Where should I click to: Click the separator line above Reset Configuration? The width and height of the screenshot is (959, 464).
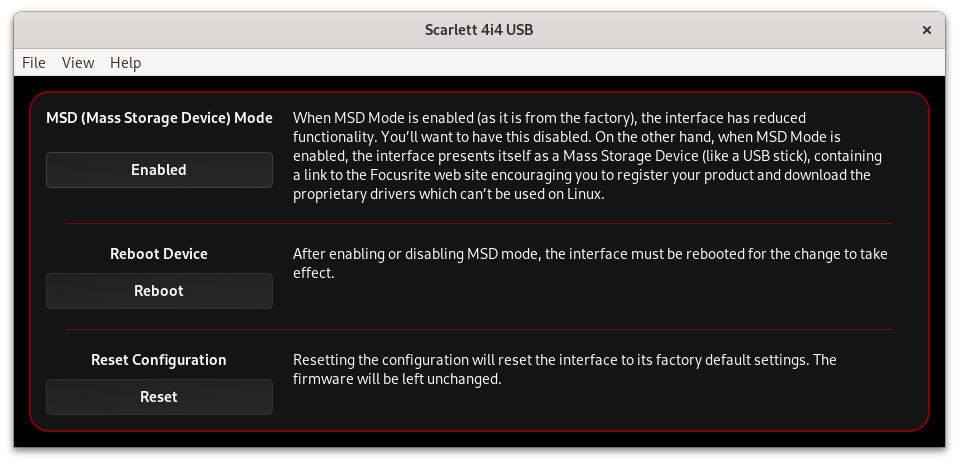tap(479, 329)
